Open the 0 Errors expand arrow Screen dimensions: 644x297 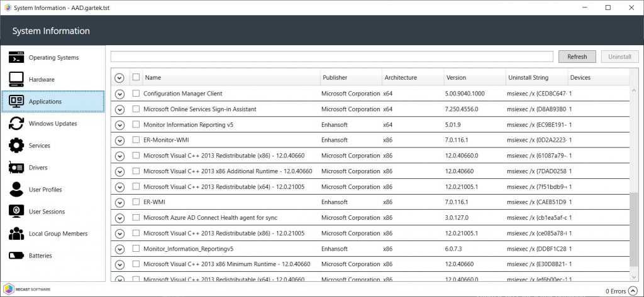pos(633,291)
